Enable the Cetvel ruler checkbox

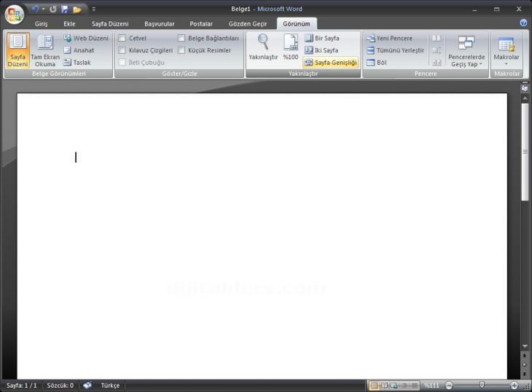point(122,38)
